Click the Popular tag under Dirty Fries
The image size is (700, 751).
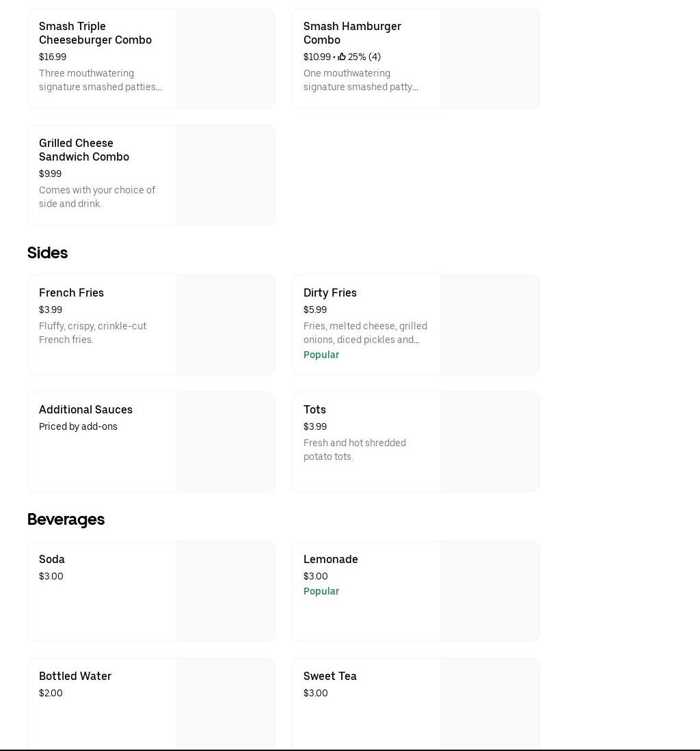click(x=321, y=355)
